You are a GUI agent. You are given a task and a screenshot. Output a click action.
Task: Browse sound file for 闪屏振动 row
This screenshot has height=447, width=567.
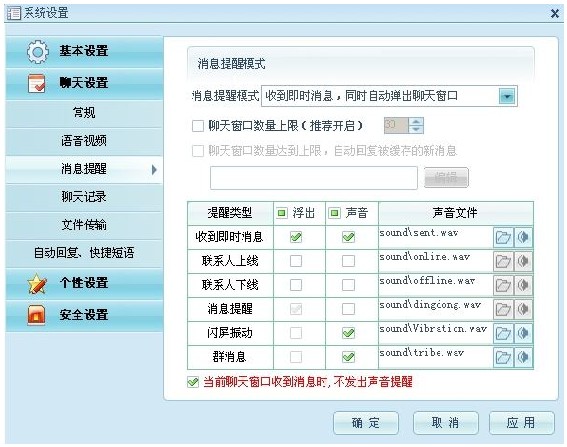click(x=503, y=333)
